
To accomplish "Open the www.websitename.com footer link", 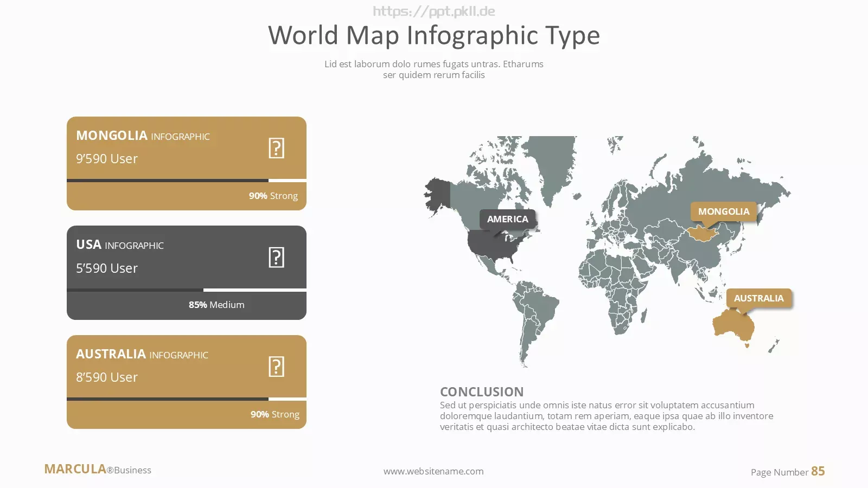I will tap(433, 471).
